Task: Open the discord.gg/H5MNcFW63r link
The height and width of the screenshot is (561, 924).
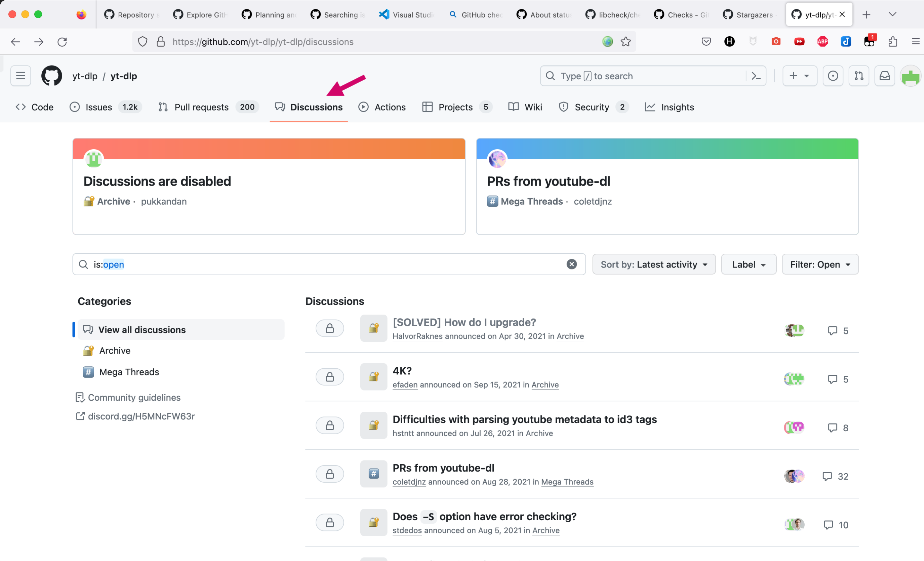Action: pyautogui.click(x=141, y=416)
